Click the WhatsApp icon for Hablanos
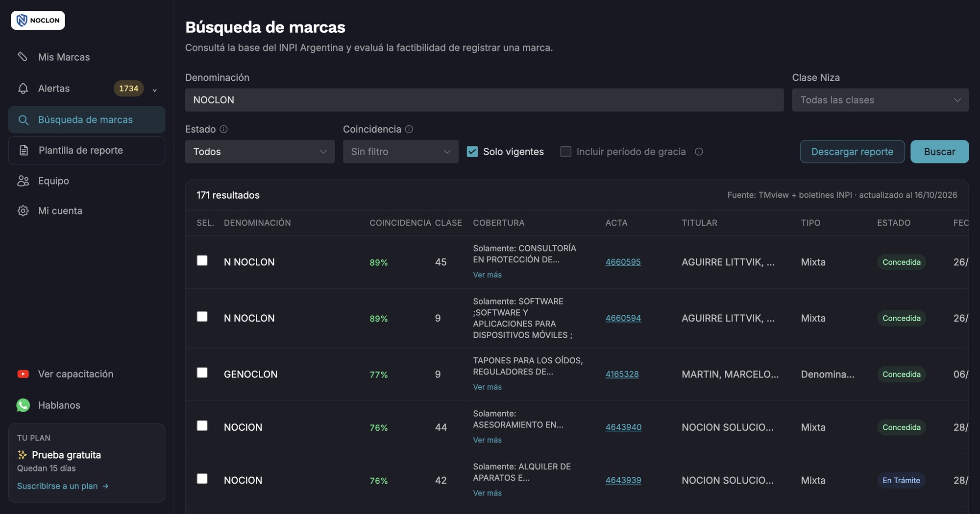980x514 pixels. coord(23,405)
